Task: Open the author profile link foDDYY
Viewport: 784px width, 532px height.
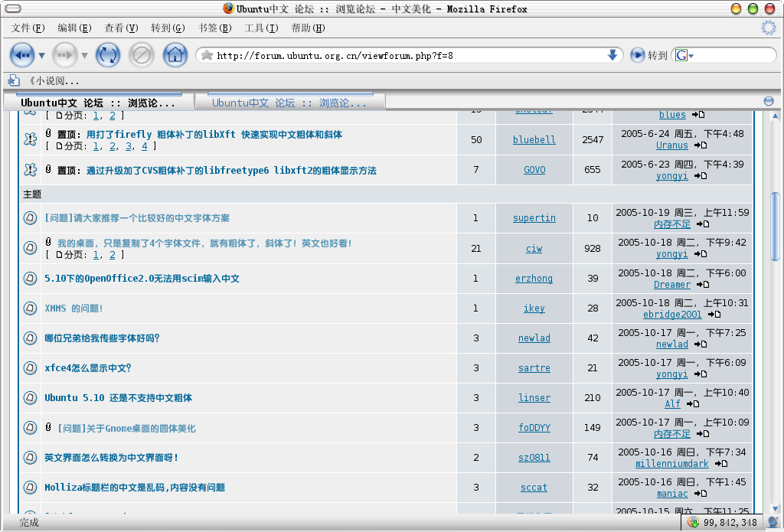Action: [x=534, y=427]
